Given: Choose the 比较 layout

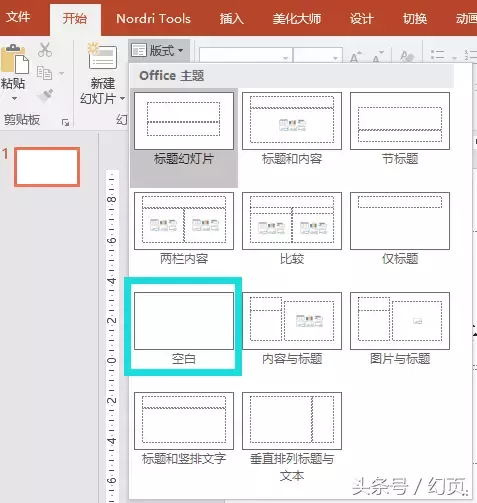Looking at the screenshot, I should [x=292, y=229].
